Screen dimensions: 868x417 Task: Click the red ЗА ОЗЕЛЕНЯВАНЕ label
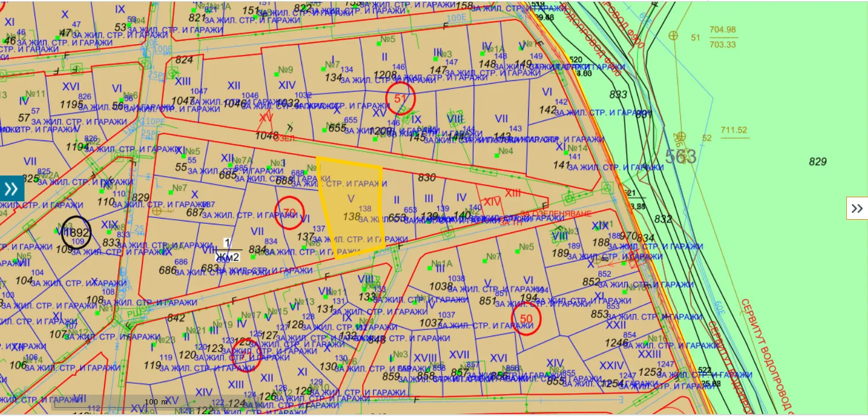pos(555,213)
